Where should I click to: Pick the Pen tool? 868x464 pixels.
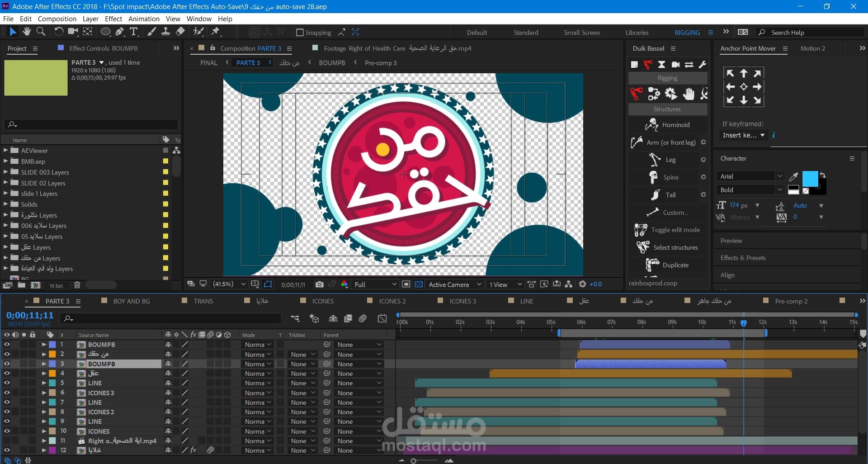coord(119,31)
